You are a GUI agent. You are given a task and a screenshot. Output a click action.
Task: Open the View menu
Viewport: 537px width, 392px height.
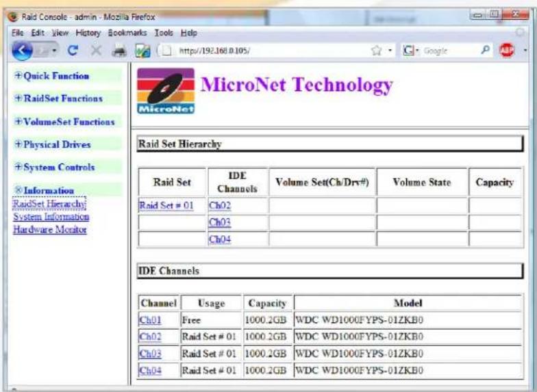60,33
